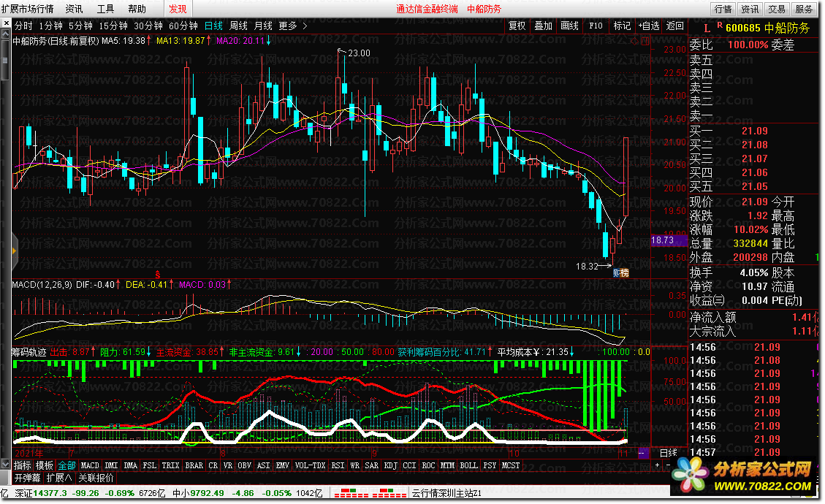Click the 中小 index value 9792.49
This screenshot has height=504, width=825.
click(207, 493)
